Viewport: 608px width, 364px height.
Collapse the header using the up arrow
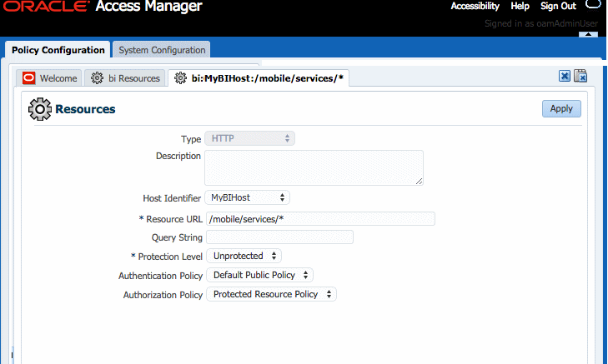[588, 34]
